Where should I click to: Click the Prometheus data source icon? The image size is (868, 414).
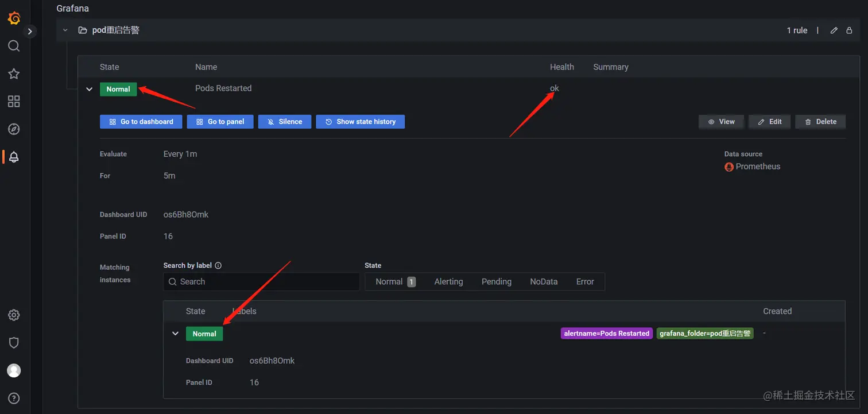[x=729, y=167]
